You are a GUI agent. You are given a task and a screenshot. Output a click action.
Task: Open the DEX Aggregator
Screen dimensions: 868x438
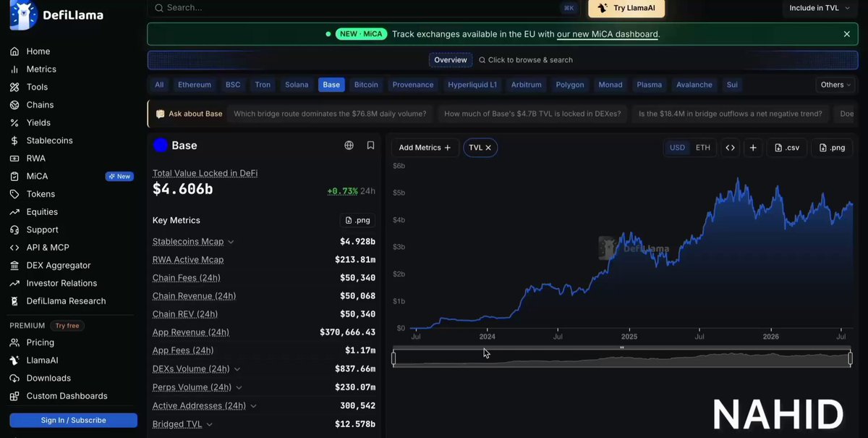[59, 266]
